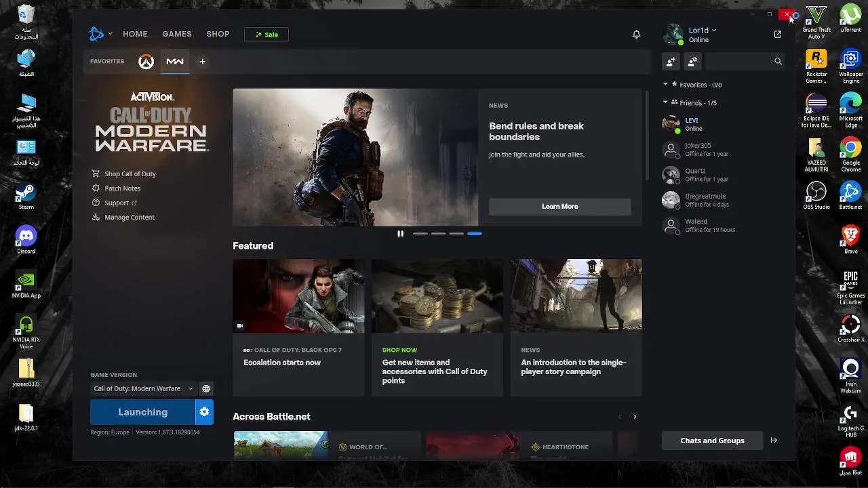868x488 pixels.
Task: Open the Discord desktop icon
Action: point(26,240)
